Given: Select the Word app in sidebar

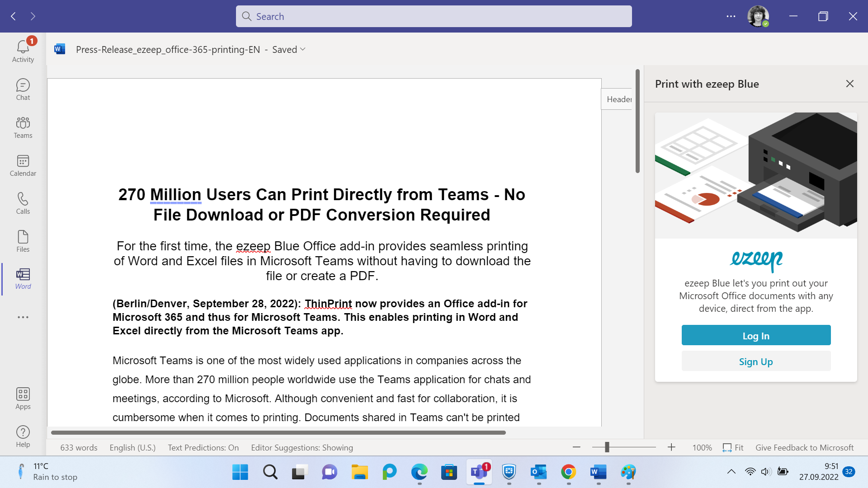Looking at the screenshot, I should tap(23, 279).
